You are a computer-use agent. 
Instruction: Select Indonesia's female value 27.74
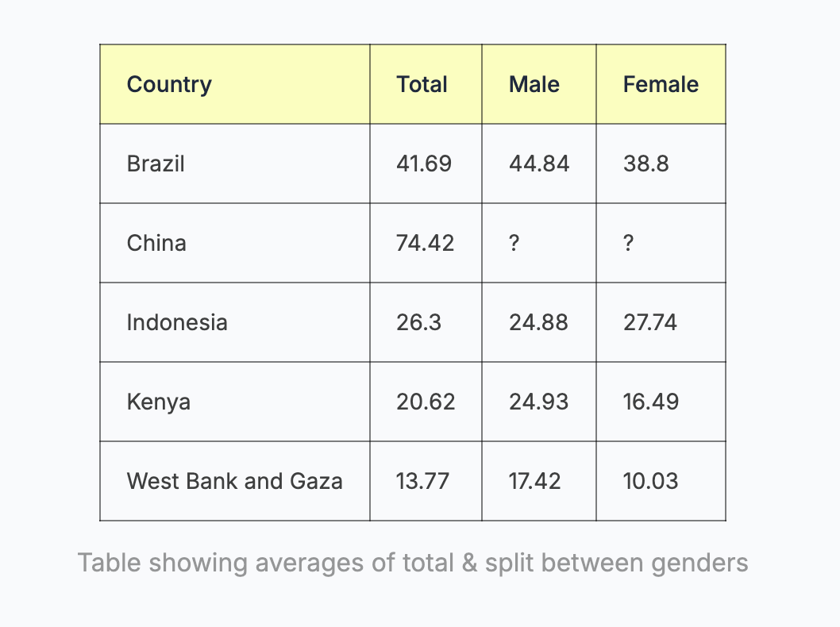coord(650,322)
